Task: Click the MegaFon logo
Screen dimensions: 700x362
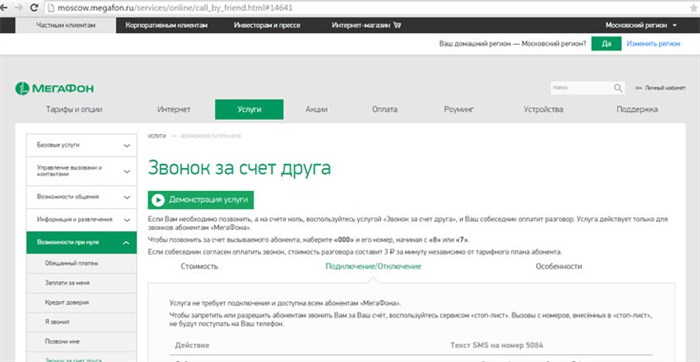Action: click(x=54, y=88)
